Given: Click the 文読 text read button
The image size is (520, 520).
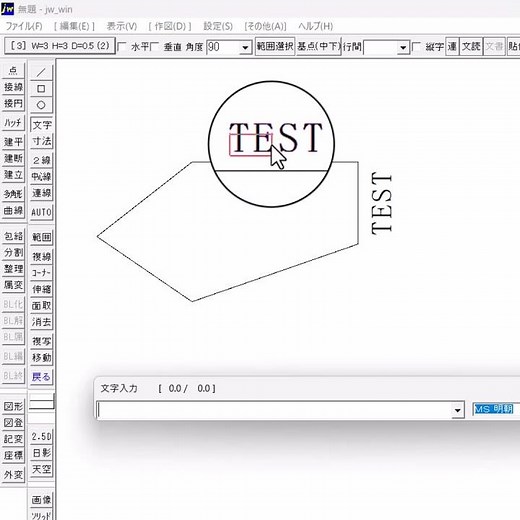Looking at the screenshot, I should 471,46.
